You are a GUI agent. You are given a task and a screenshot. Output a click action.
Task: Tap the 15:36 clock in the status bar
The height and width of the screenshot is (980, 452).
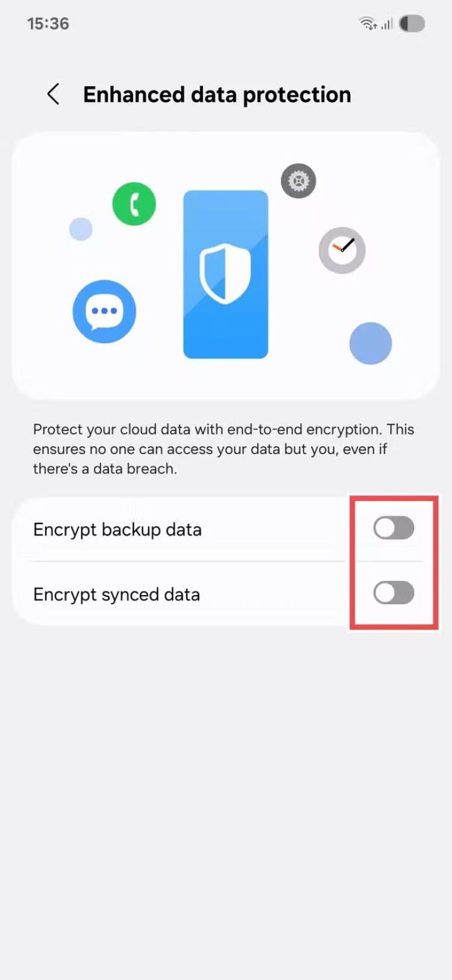[x=48, y=24]
